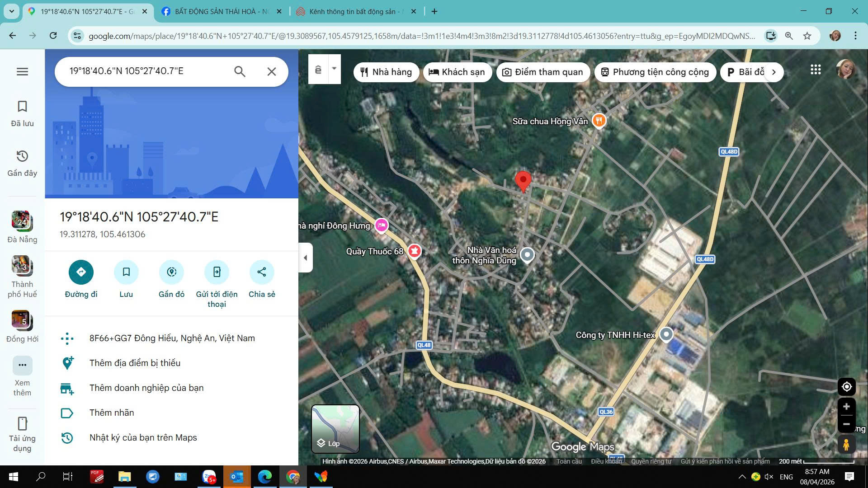Expand Xem thêm recent places
This screenshot has width=868, height=488.
[x=22, y=365]
